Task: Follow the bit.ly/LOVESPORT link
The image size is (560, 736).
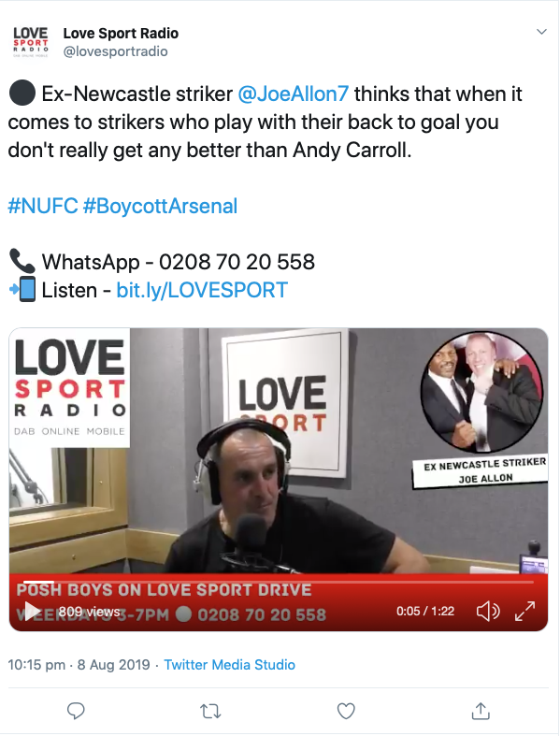Action: click(x=202, y=290)
